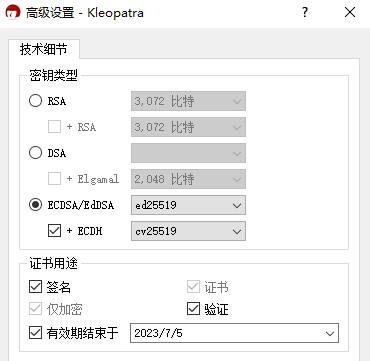Click the RSA 3,072 比特 size dropdown
This screenshot has height=361, width=370.
[x=188, y=101]
